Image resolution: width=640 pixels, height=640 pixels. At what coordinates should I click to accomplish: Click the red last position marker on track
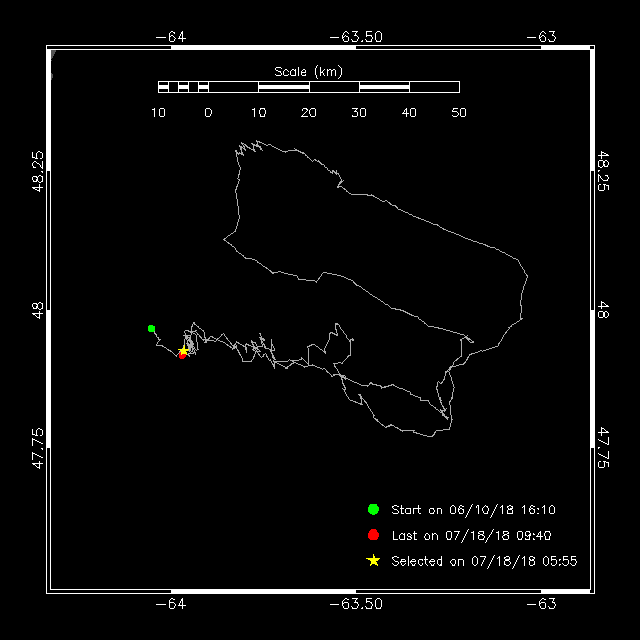coord(182,356)
